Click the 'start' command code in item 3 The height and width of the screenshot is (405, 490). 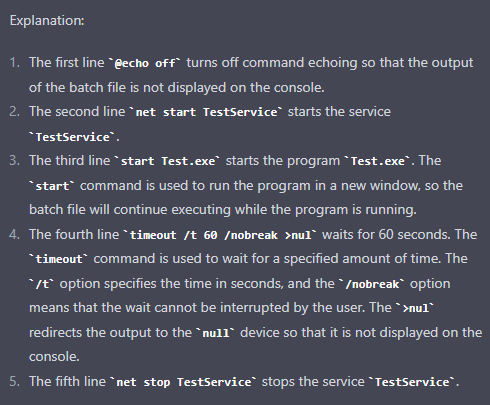[x=52, y=186]
